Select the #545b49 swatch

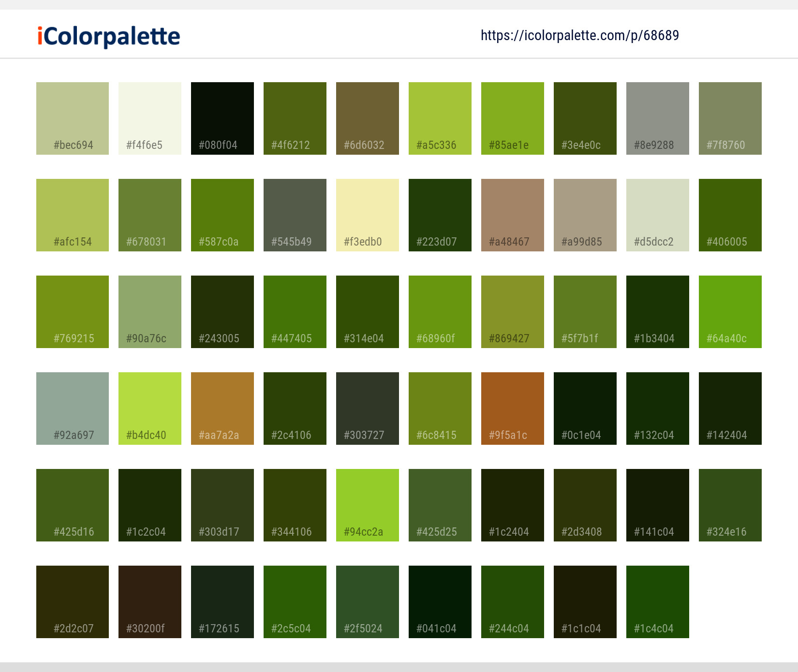coord(295,215)
